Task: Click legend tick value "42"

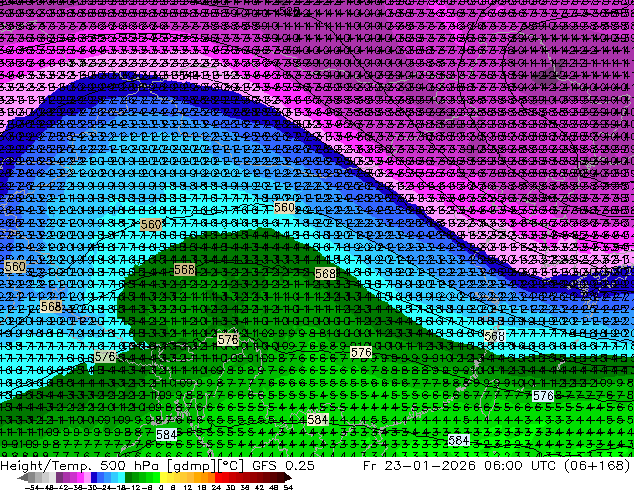Action: tap(259, 488)
